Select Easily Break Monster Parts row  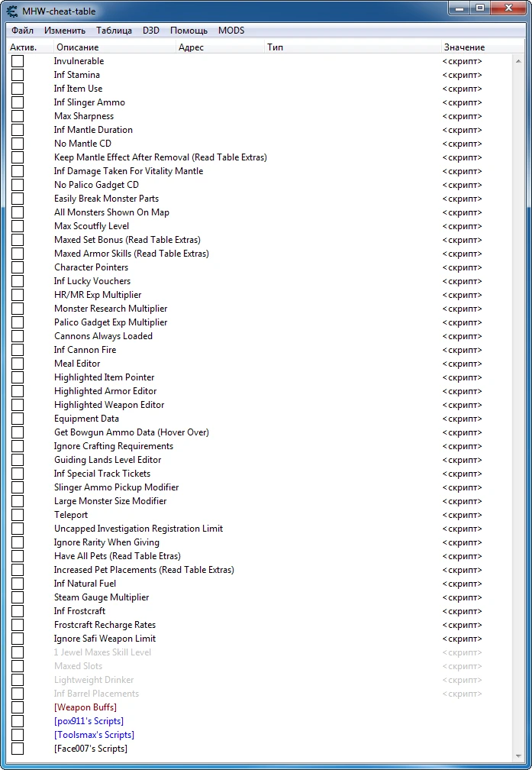[x=107, y=199]
